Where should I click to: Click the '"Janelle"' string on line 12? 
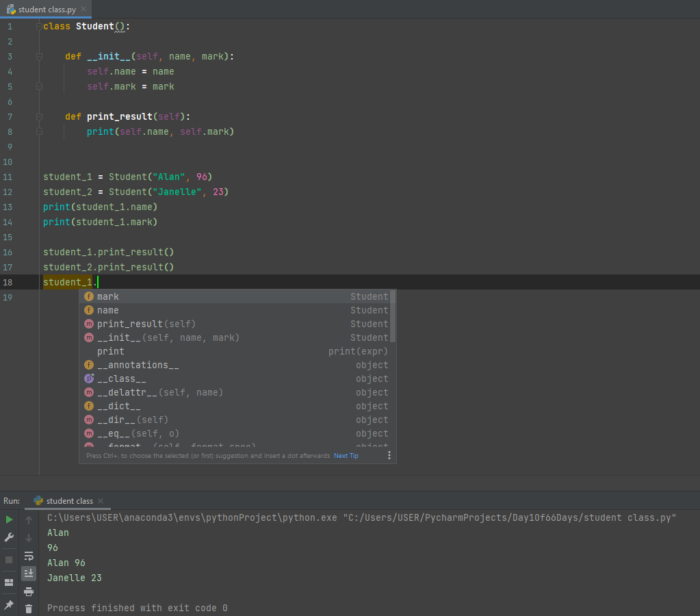click(x=177, y=192)
